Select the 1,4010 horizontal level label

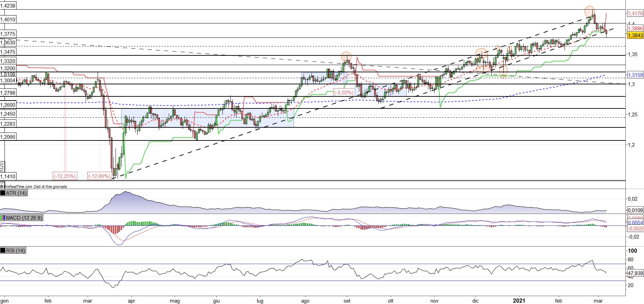[x=8, y=20]
